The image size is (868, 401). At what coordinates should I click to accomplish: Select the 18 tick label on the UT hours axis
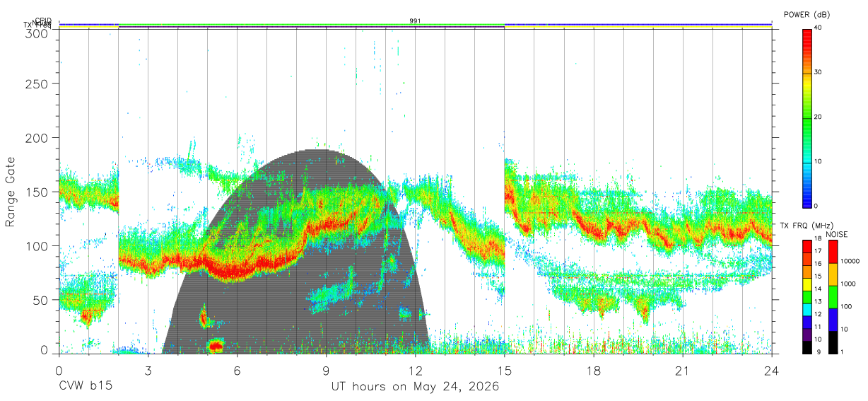[594, 371]
